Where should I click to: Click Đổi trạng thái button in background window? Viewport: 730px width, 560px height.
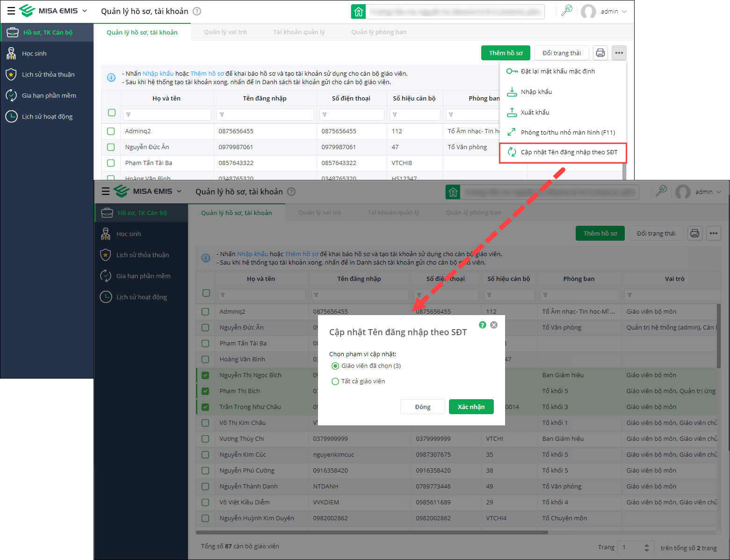[x=562, y=53]
